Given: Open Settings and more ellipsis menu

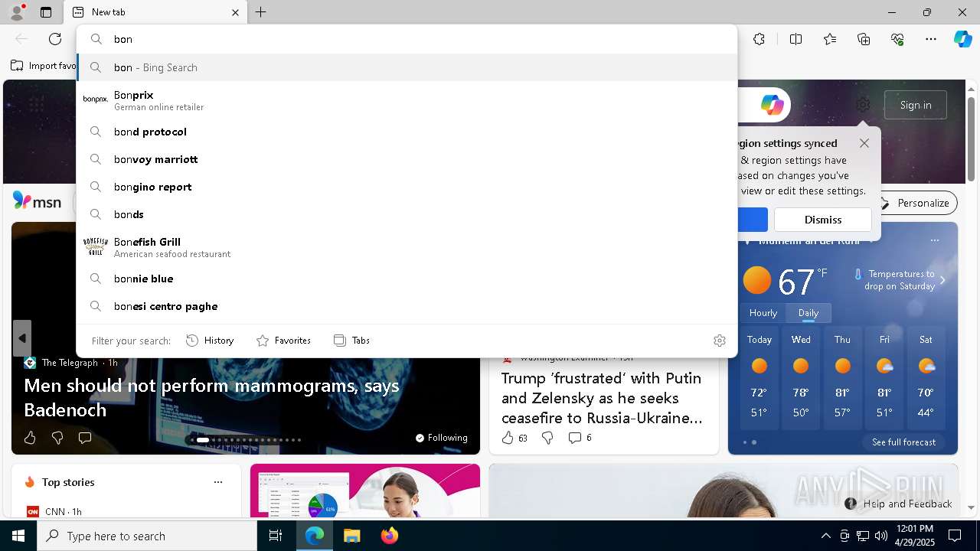Looking at the screenshot, I should click(931, 39).
